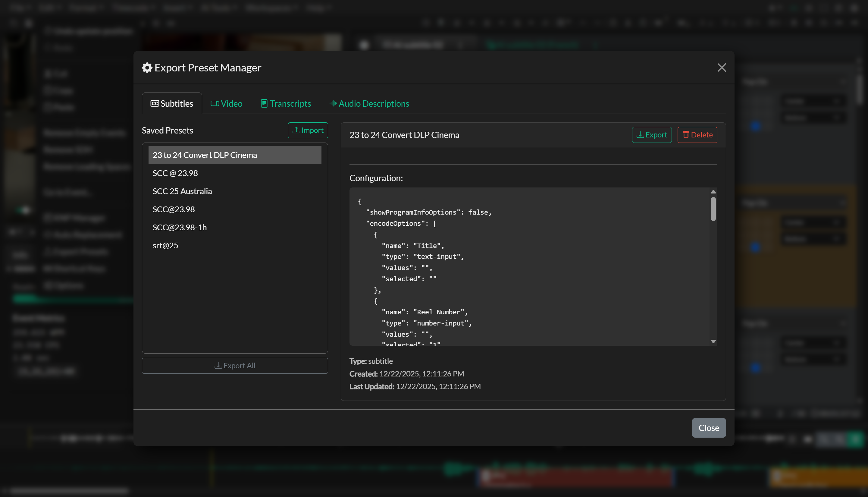Click the download icon inside the Export button
This screenshot has width=868, height=497.
[x=641, y=135]
